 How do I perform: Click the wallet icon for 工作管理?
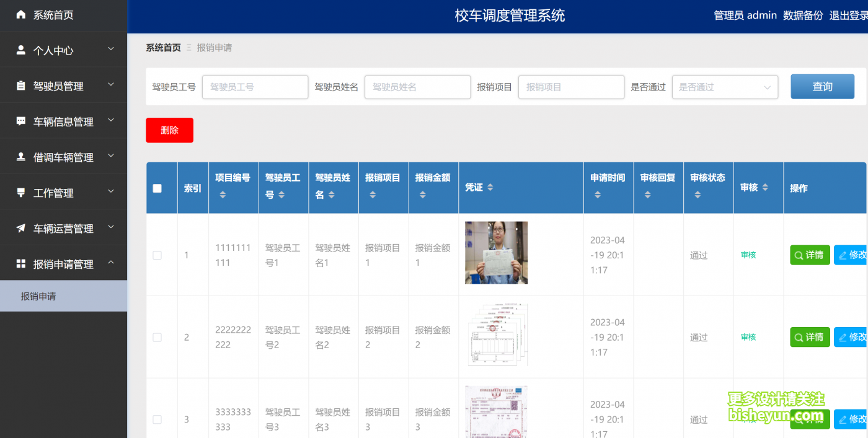[22, 192]
